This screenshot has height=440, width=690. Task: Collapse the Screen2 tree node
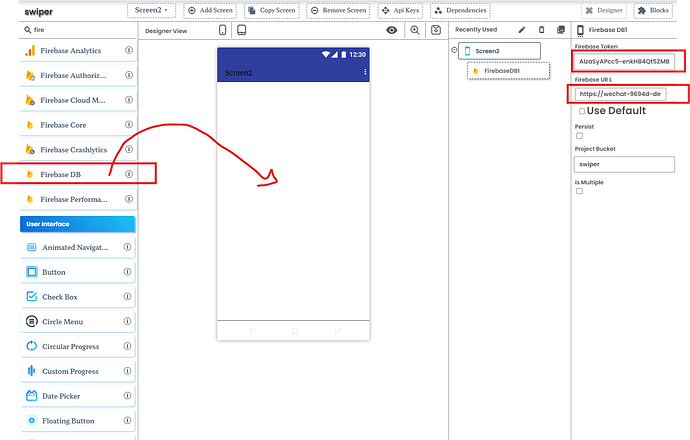click(x=454, y=50)
